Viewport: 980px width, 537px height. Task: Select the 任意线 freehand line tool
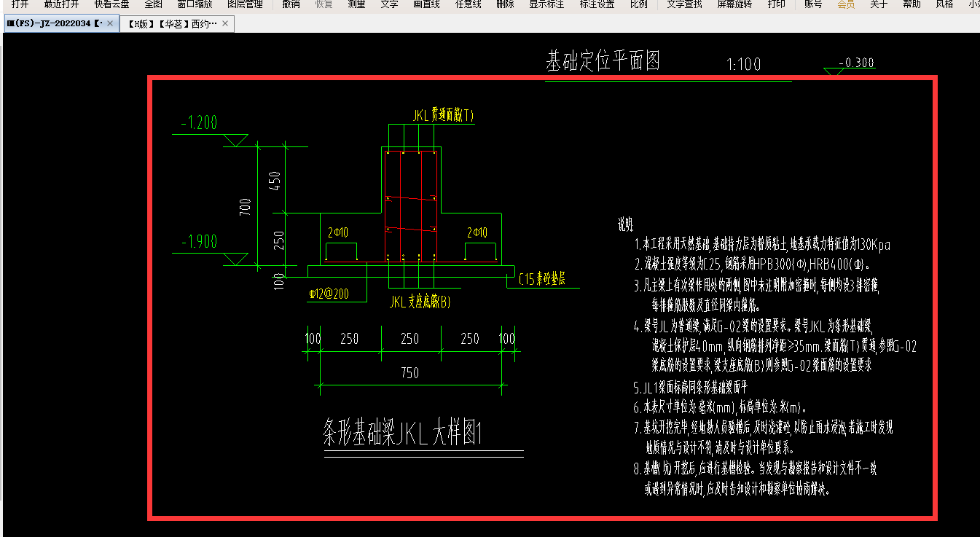coord(468,4)
